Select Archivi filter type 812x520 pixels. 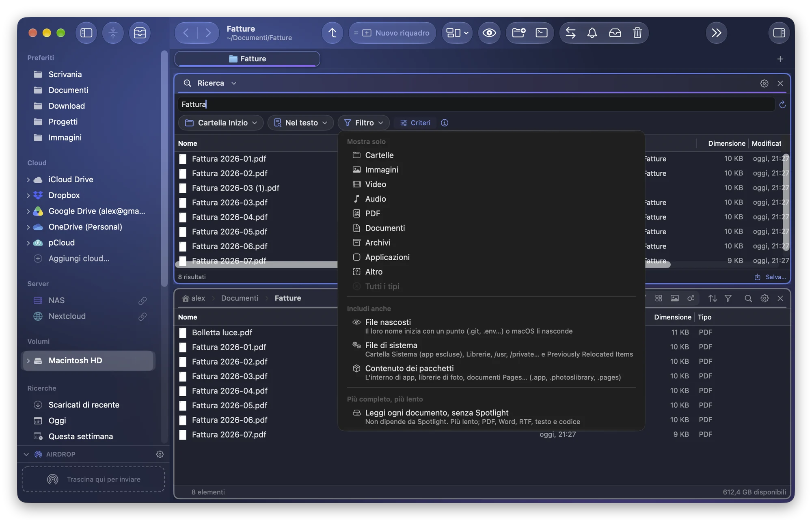pos(491,243)
